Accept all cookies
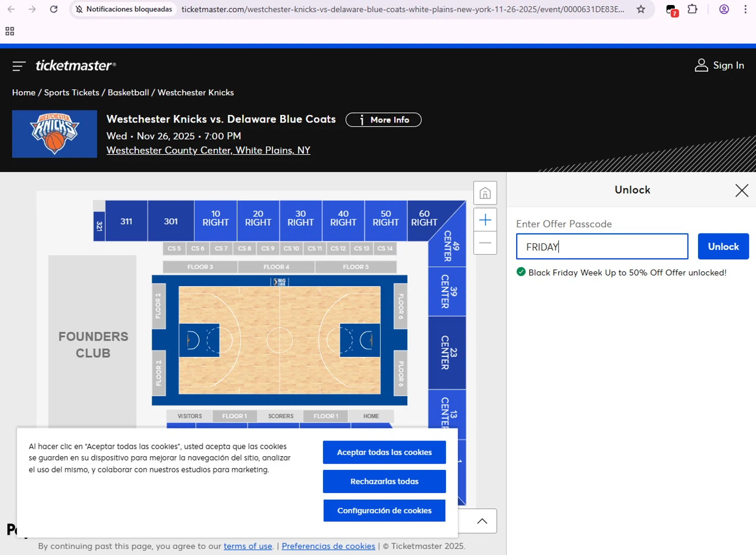 click(x=384, y=452)
